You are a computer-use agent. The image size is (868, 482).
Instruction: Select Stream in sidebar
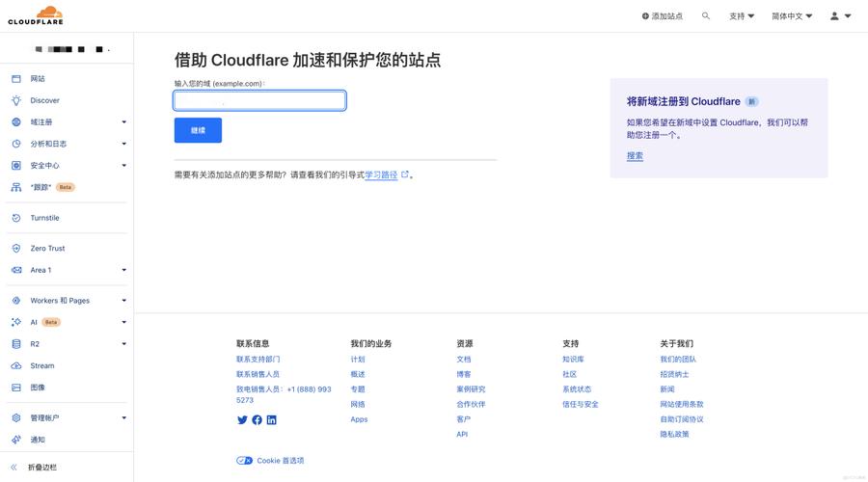click(x=42, y=365)
